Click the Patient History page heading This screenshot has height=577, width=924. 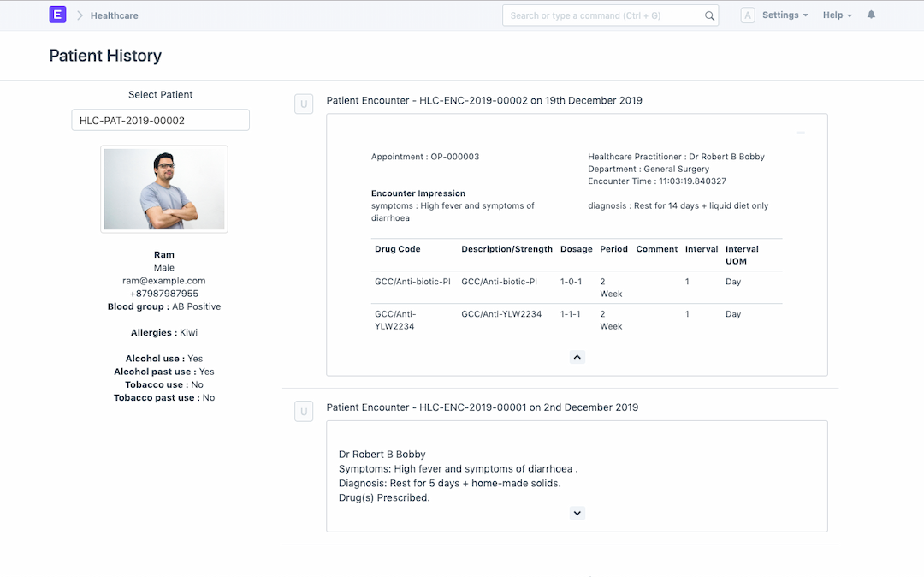[105, 56]
